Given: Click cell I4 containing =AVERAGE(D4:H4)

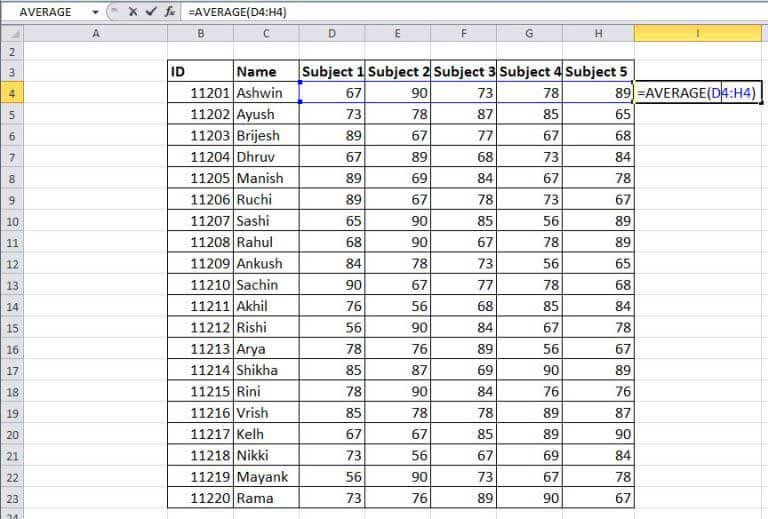Looking at the screenshot, I should [x=697, y=93].
